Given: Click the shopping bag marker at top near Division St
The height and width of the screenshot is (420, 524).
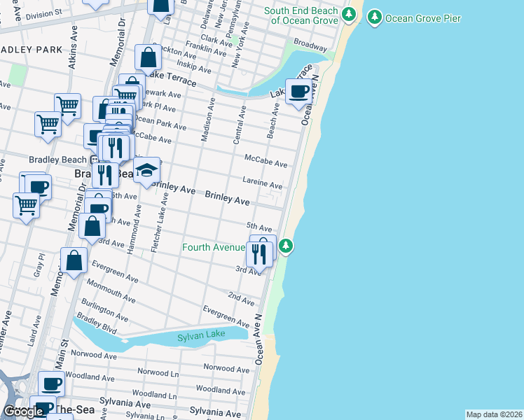Looking at the screenshot, I should pyautogui.click(x=160, y=7).
